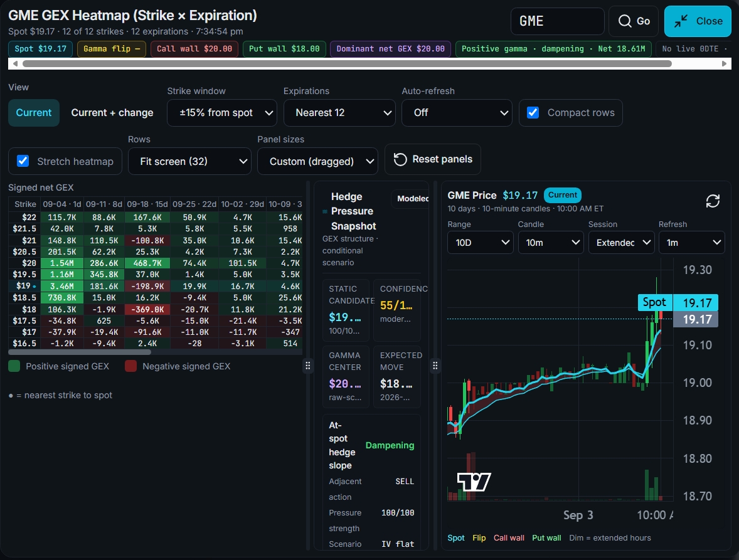This screenshot has width=739, height=560.
Task: Disable the Stretch heatmap checkbox
Action: click(x=23, y=161)
